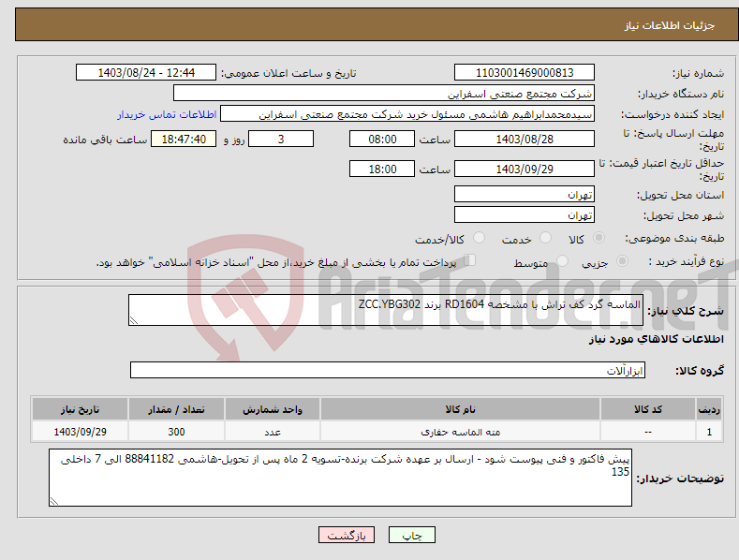
Task: Click the نام کالا column header
Action: (x=460, y=409)
